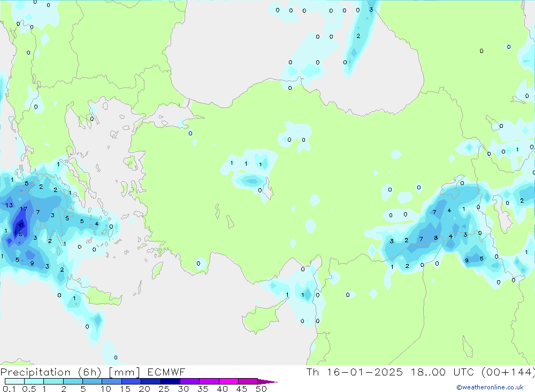Screen dimensions: 535x392
Task: Pick the lightest 0.1–0.5 mm legend swatch
Action: click(14, 381)
